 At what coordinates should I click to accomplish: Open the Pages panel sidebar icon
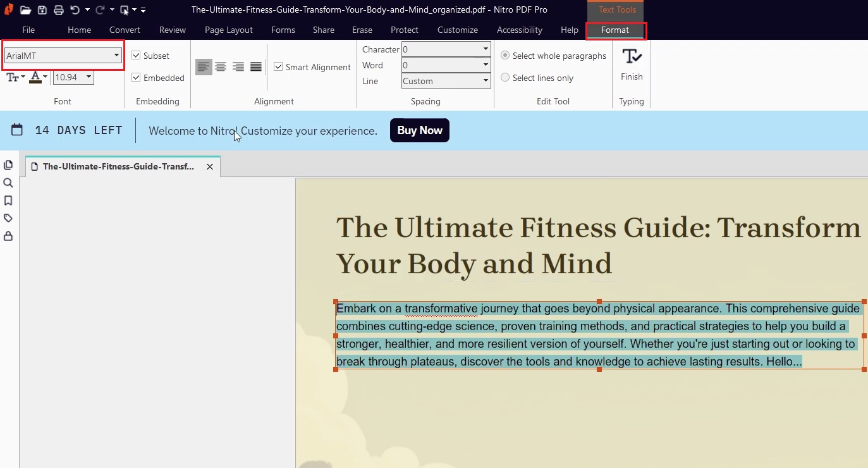point(8,165)
